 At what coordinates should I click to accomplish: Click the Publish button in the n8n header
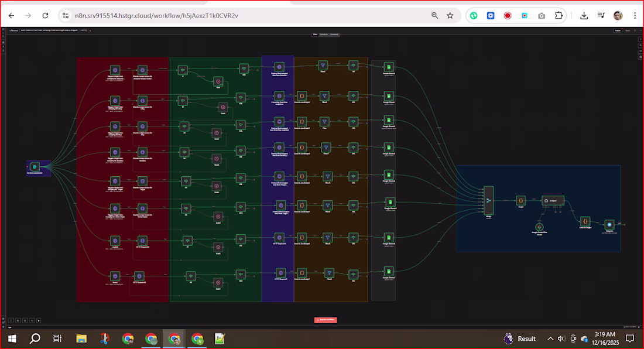click(x=618, y=31)
